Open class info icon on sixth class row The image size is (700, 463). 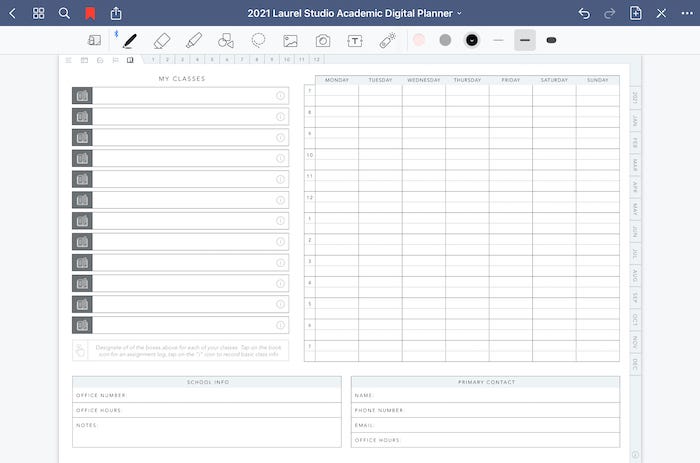pyautogui.click(x=280, y=200)
